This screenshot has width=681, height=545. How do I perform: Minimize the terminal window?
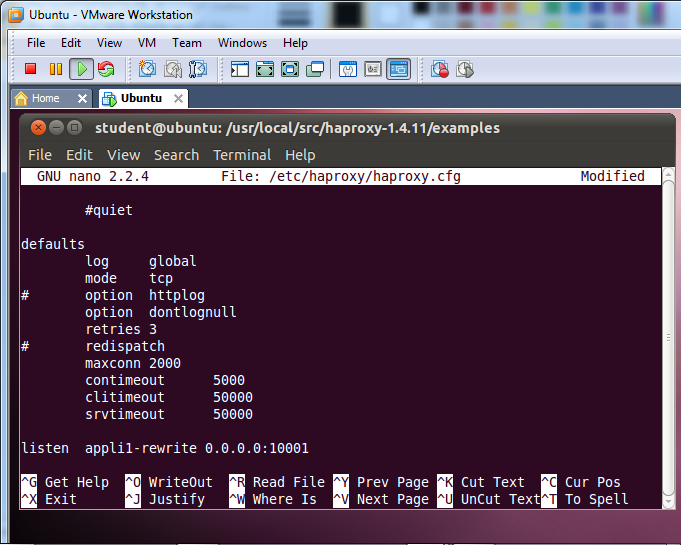point(56,128)
